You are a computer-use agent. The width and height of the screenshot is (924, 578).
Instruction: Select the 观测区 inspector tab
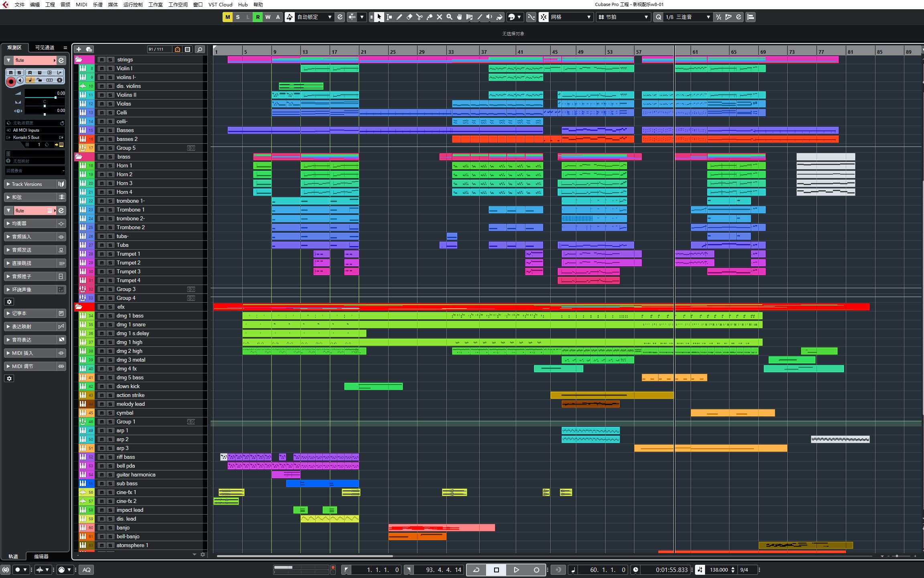pos(14,47)
